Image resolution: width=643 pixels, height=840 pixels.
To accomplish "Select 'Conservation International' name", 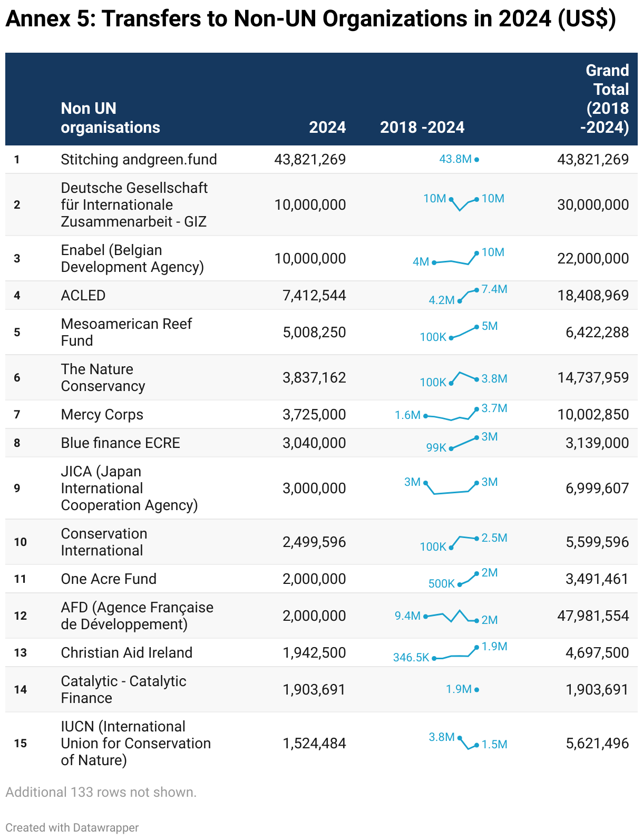I will [x=104, y=542].
